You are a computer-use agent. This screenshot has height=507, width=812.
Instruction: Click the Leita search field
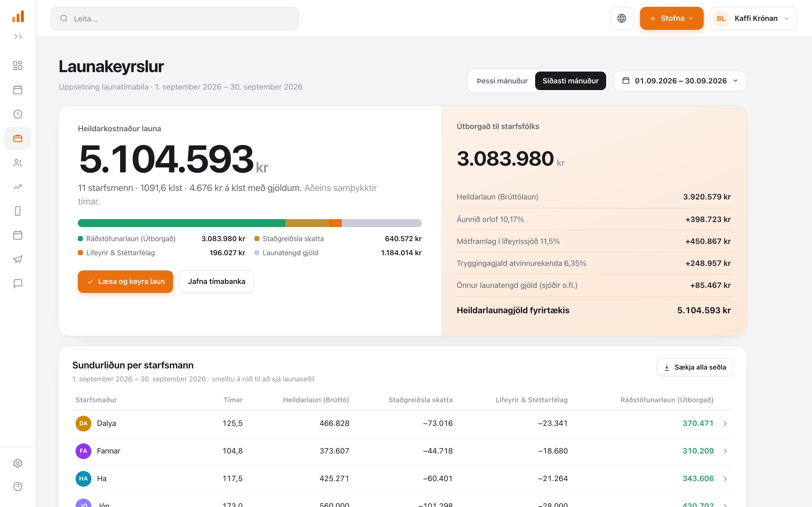coord(175,18)
